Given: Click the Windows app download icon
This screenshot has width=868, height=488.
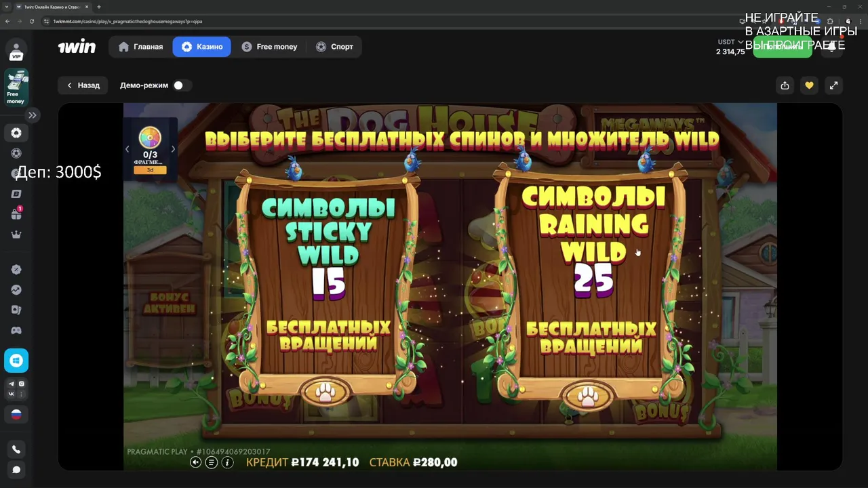Looking at the screenshot, I should pyautogui.click(x=16, y=361).
